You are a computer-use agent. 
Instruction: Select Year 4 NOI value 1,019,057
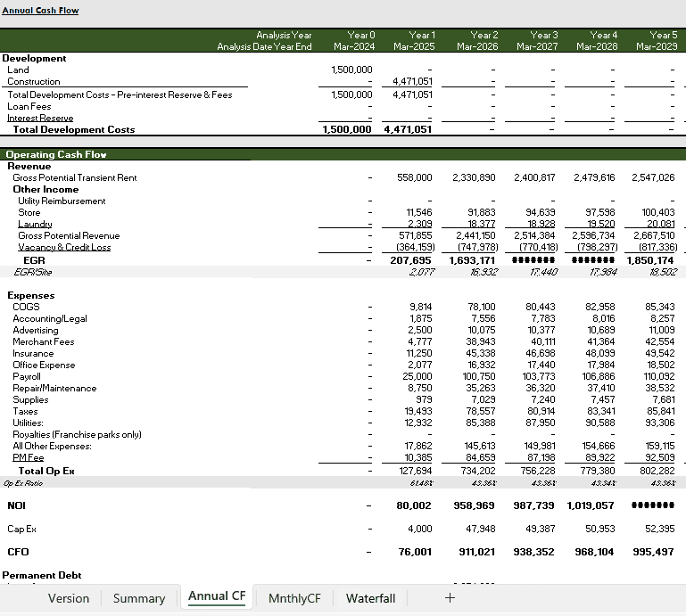tap(591, 505)
